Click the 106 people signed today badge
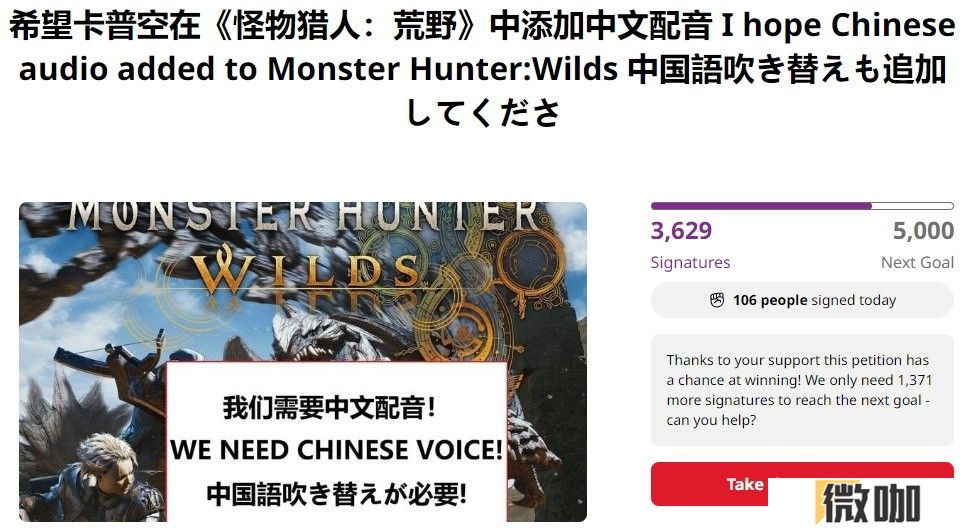Screen dimensions: 968x528 (802, 300)
